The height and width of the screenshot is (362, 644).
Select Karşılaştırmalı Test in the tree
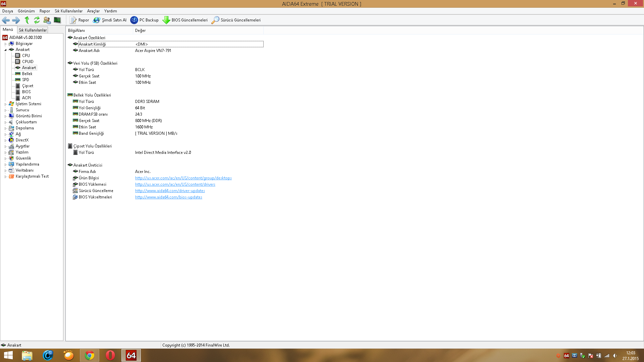point(32,176)
